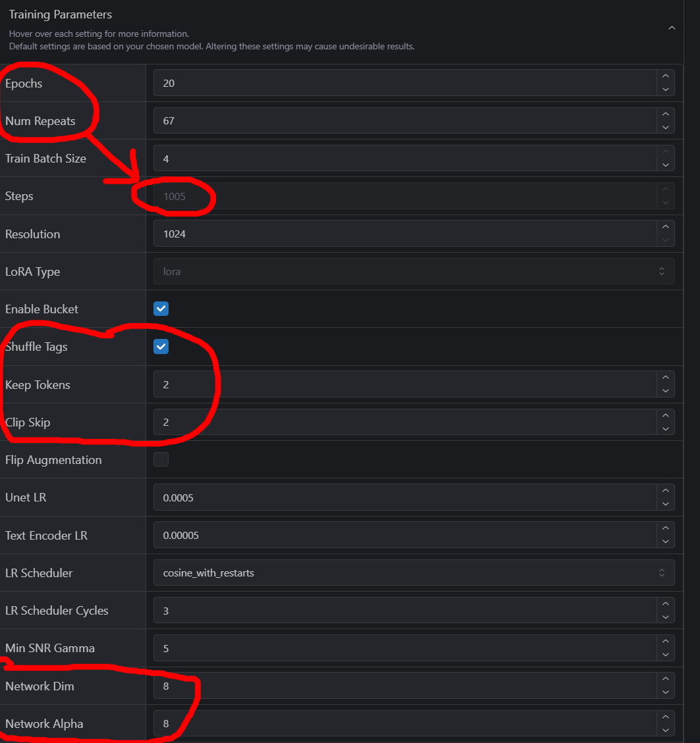Increase Unet LR with up arrow
This screenshot has width=700, height=743.
pos(665,491)
